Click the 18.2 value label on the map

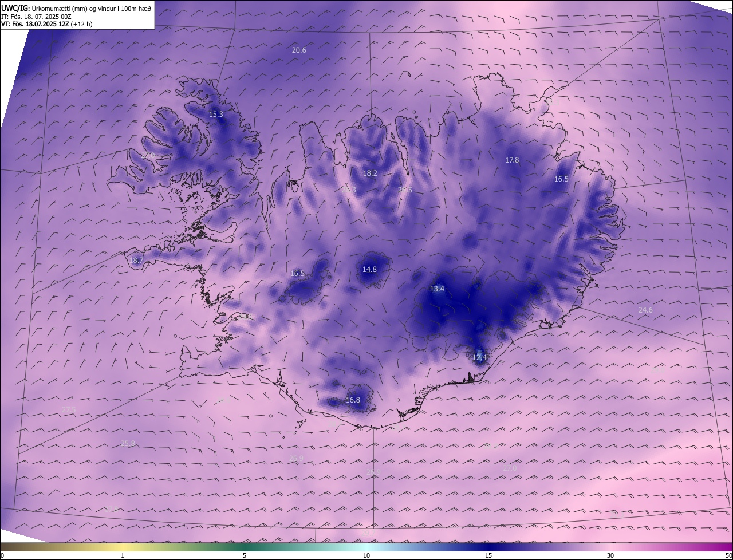(370, 173)
